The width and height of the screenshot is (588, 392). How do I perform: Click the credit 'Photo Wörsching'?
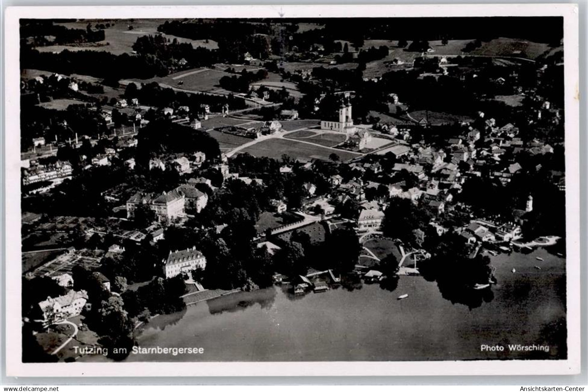[515, 348]
